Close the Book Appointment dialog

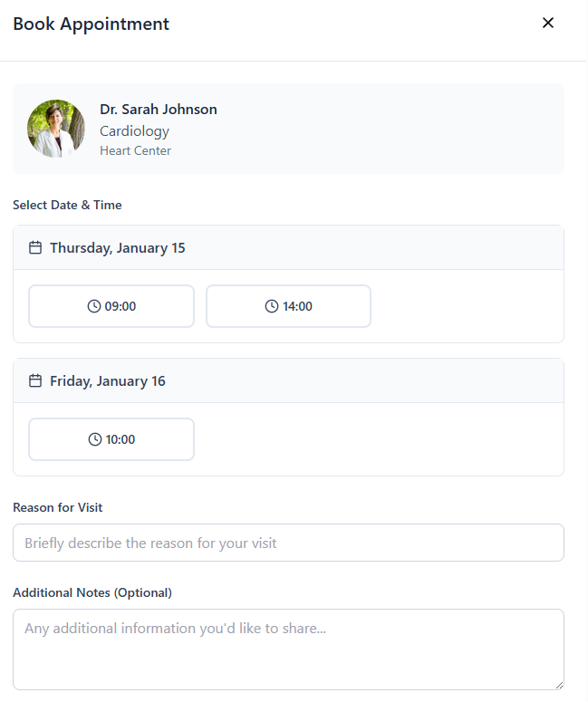click(x=549, y=23)
